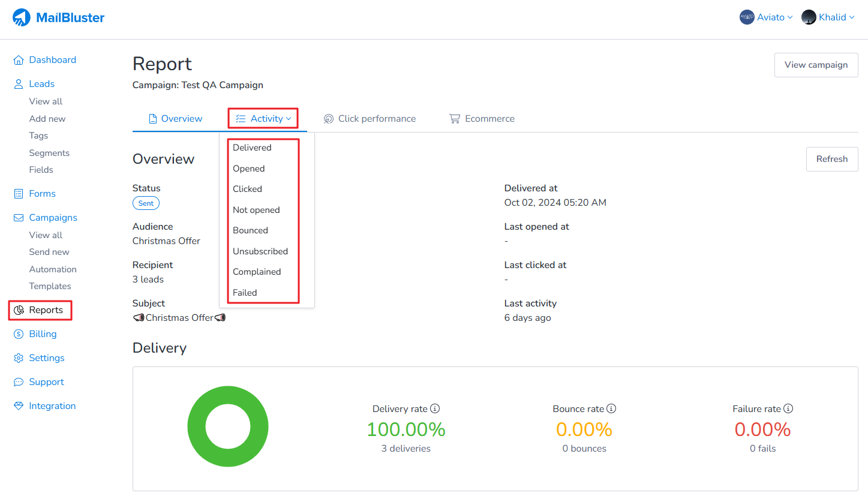Image resolution: width=868 pixels, height=499 pixels.
Task: Click the Billing dollar icon
Action: [19, 334]
